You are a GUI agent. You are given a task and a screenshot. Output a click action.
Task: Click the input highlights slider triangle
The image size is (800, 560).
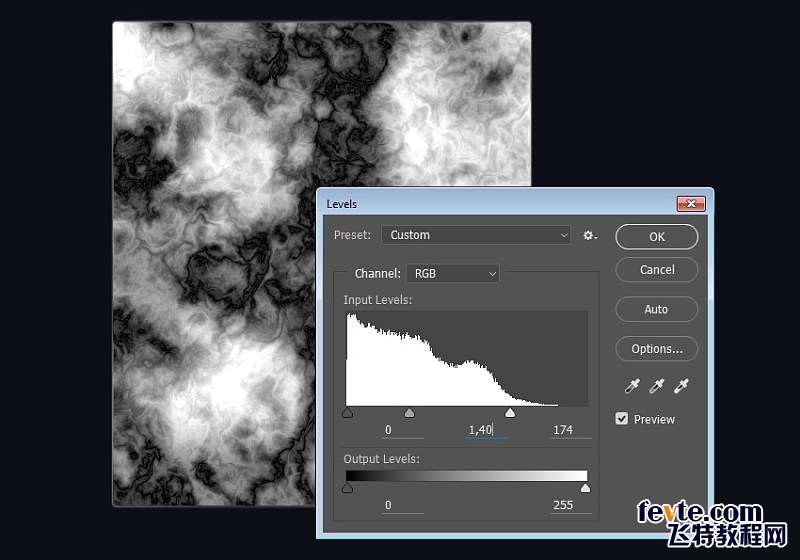[510, 412]
